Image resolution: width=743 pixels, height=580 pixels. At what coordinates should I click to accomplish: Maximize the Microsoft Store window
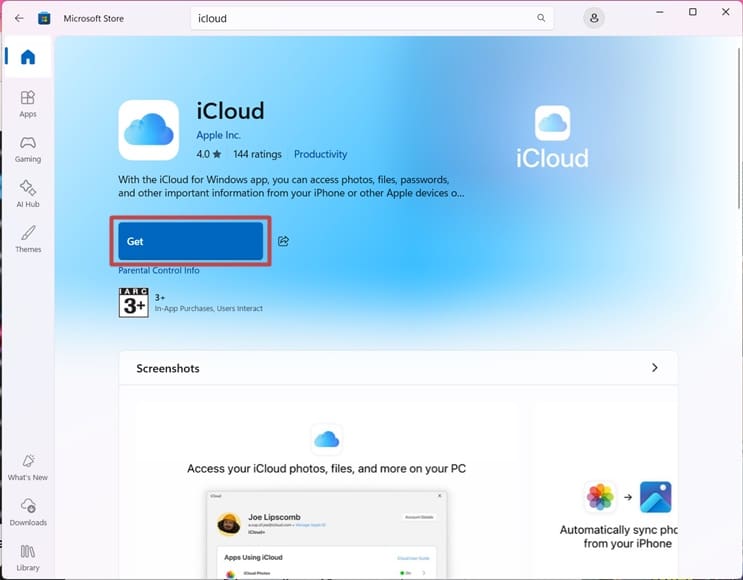pyautogui.click(x=693, y=12)
